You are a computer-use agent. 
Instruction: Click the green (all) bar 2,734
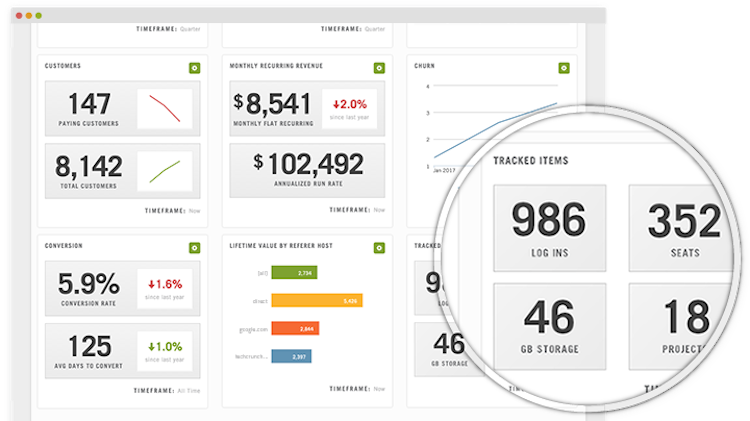coord(294,273)
